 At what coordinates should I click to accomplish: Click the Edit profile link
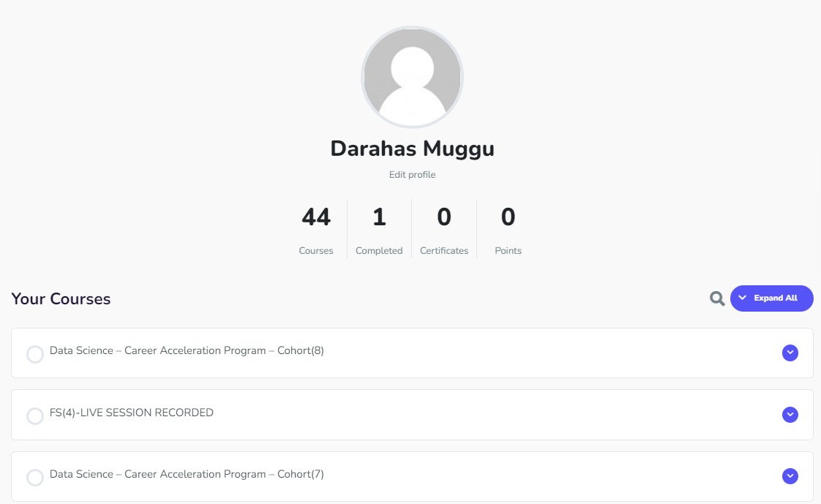412,175
